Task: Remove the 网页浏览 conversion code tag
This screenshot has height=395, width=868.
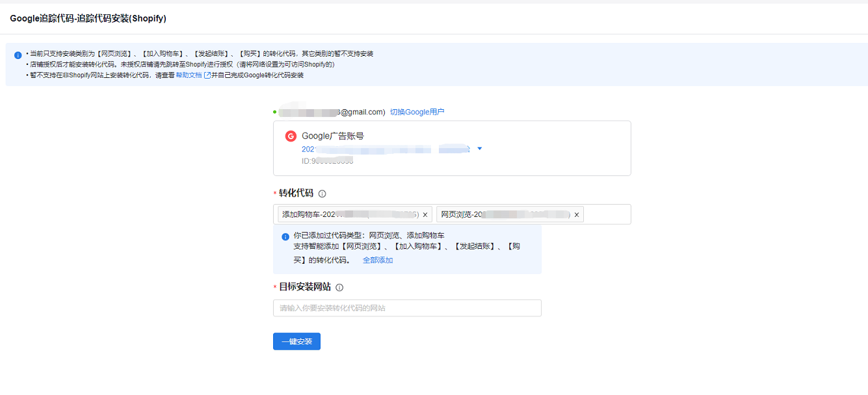Action: pyautogui.click(x=576, y=214)
